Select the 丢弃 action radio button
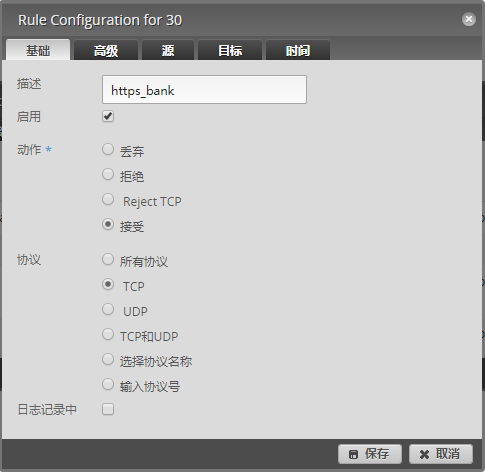 pos(108,149)
